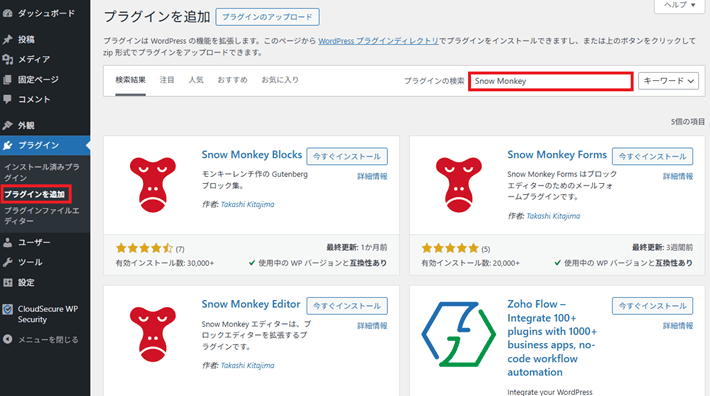Click the メディア media icon
Viewport: 710px width, 396px height.
point(8,59)
